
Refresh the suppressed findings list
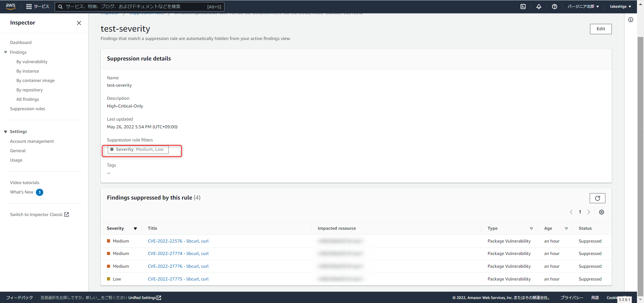tap(597, 198)
